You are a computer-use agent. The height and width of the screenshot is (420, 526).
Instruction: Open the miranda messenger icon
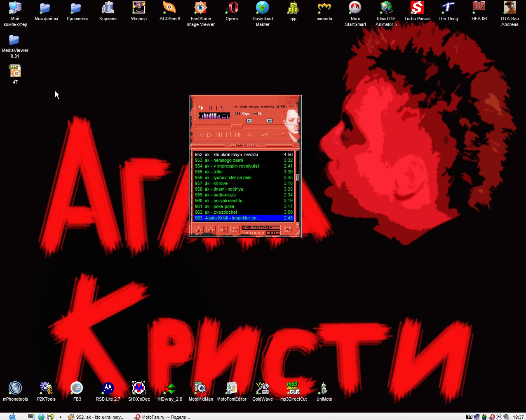(324, 11)
